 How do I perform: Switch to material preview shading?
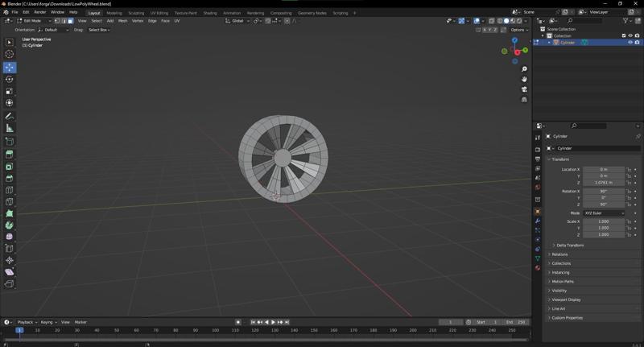(x=513, y=21)
